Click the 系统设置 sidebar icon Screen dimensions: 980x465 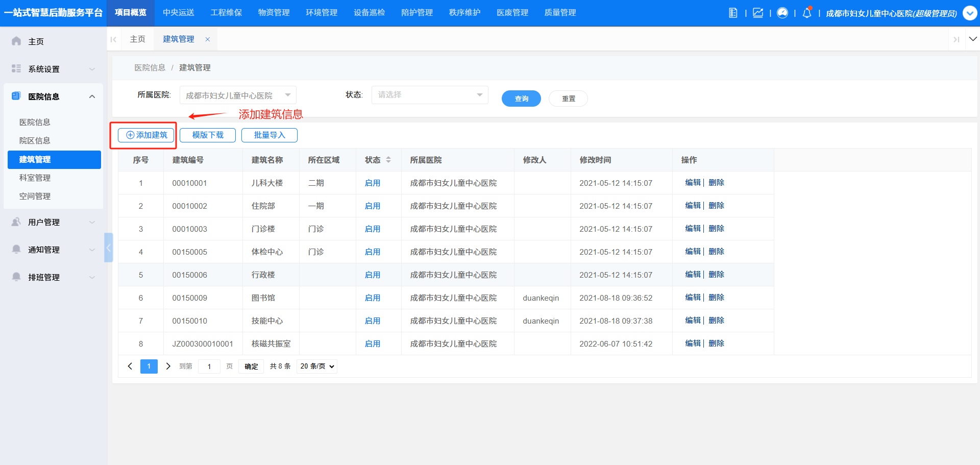pos(16,68)
